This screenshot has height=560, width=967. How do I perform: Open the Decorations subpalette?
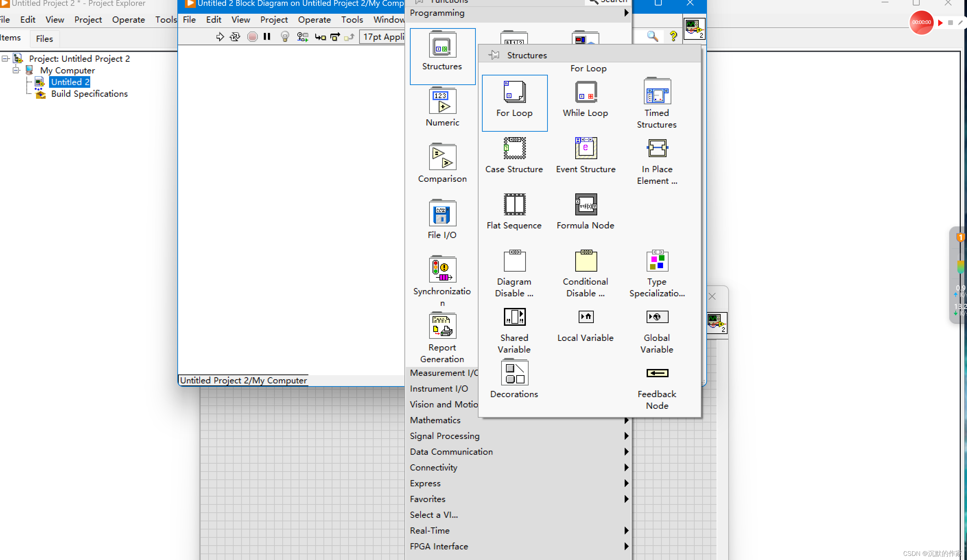[x=514, y=373]
